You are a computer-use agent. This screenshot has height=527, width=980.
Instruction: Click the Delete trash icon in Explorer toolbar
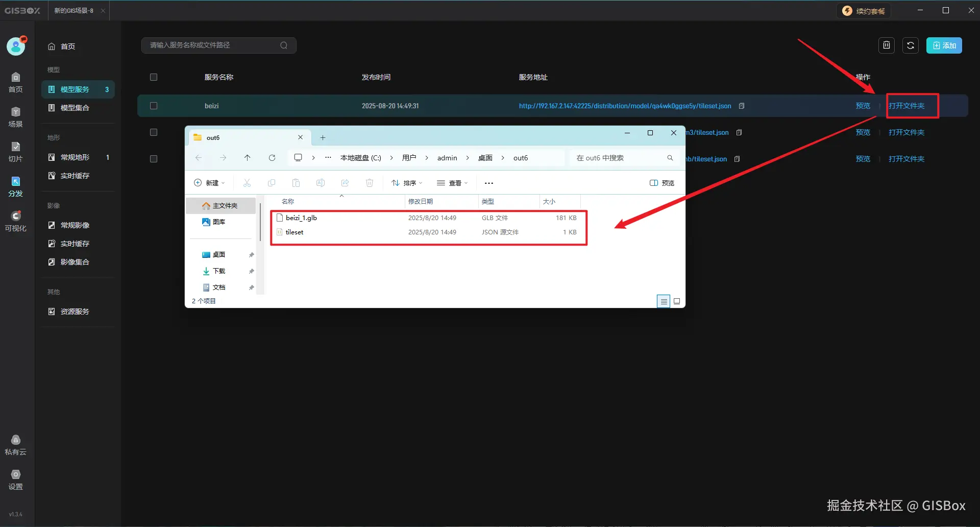[x=370, y=183]
